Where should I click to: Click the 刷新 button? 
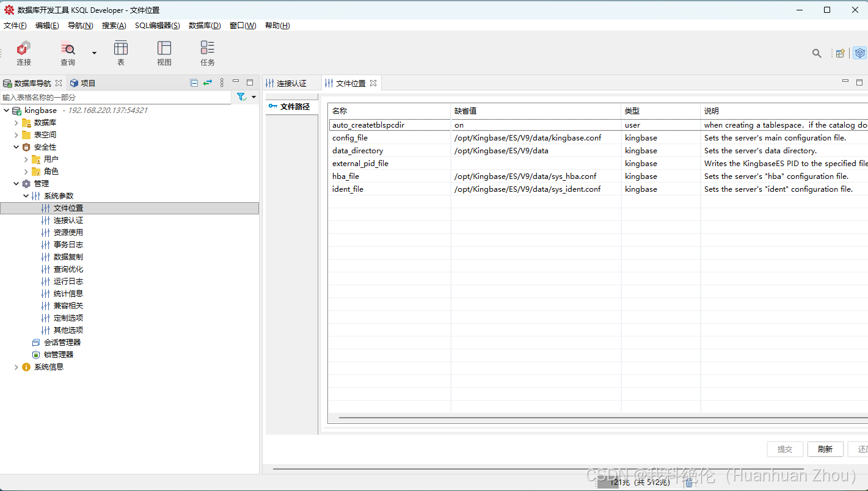(x=825, y=449)
